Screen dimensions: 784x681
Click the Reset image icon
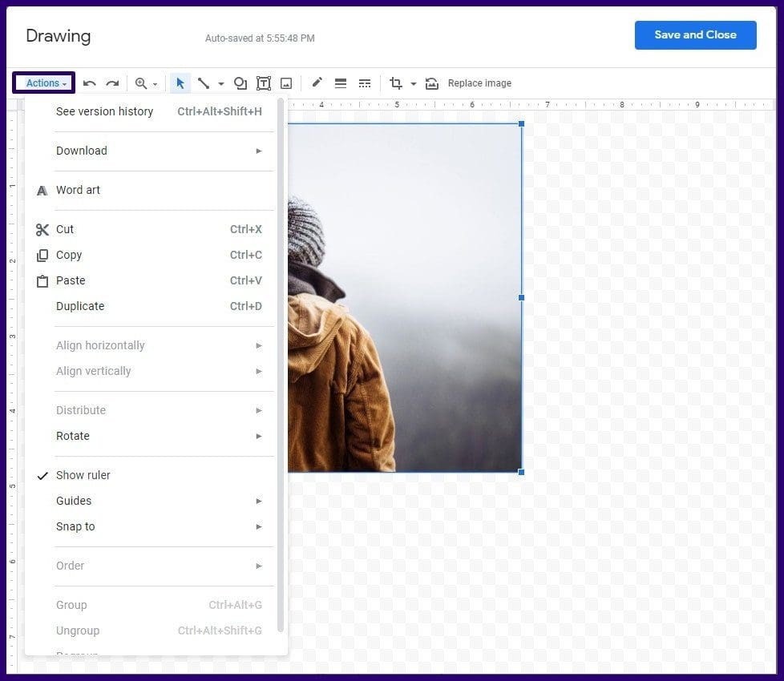click(x=432, y=83)
